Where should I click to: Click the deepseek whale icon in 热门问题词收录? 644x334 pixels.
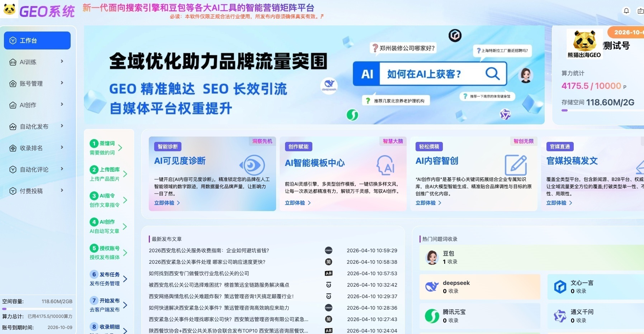pyautogui.click(x=432, y=287)
